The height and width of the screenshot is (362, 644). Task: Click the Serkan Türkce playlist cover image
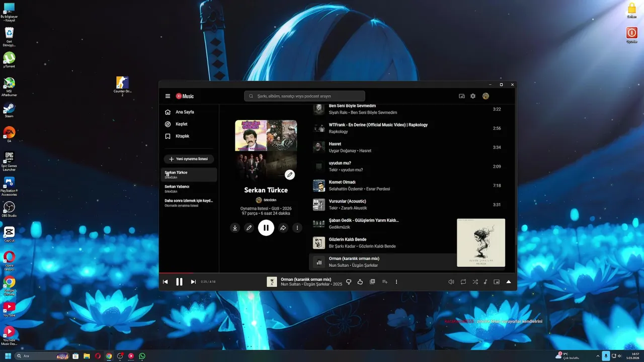click(x=266, y=151)
